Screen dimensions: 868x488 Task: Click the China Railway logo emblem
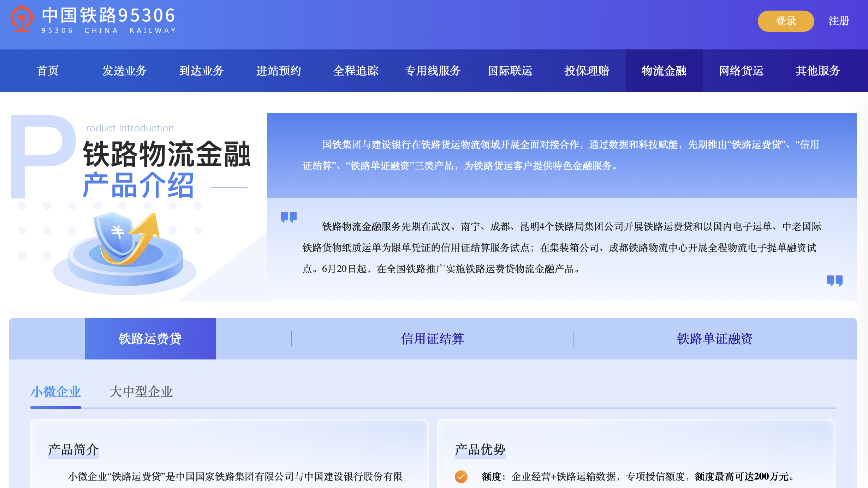(x=22, y=18)
